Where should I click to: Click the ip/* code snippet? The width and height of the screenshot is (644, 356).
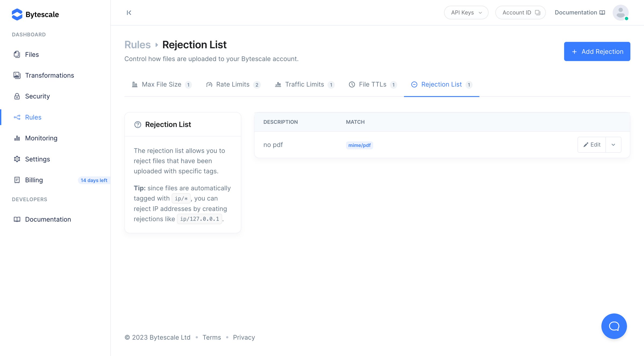[x=181, y=199]
